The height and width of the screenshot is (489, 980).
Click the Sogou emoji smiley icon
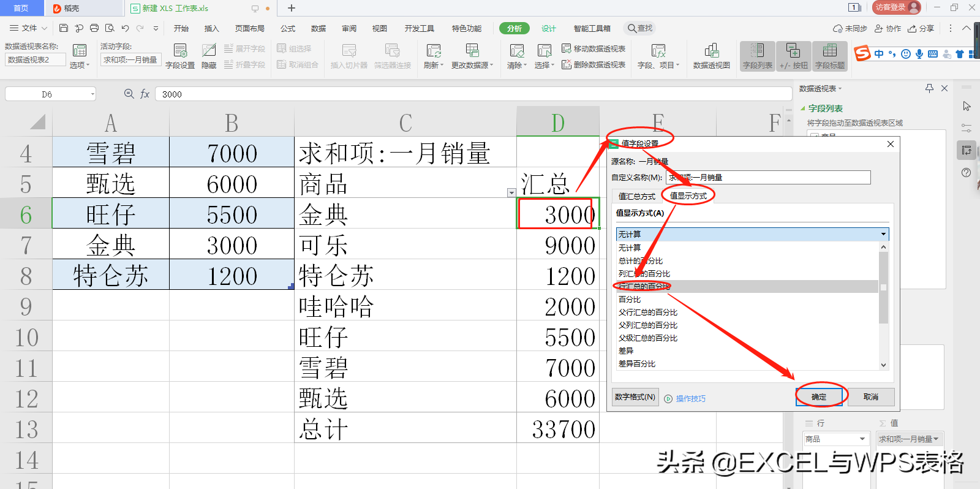pyautogui.click(x=906, y=54)
